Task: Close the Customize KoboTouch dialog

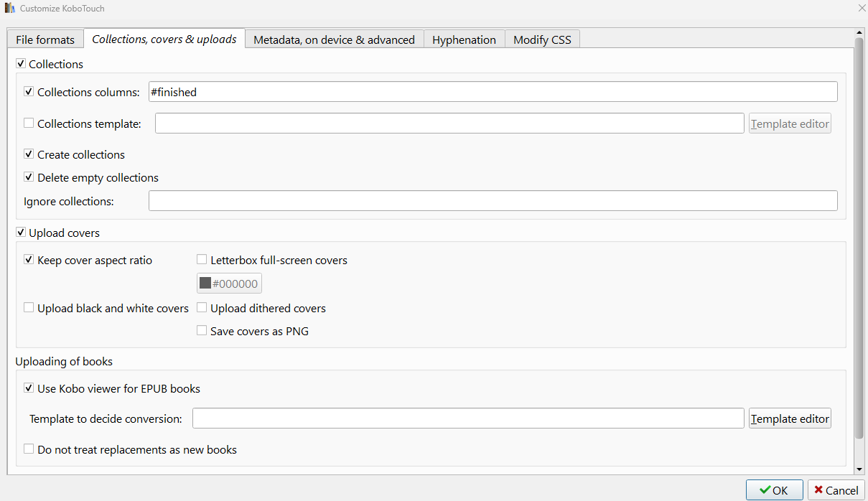Action: pos(861,8)
